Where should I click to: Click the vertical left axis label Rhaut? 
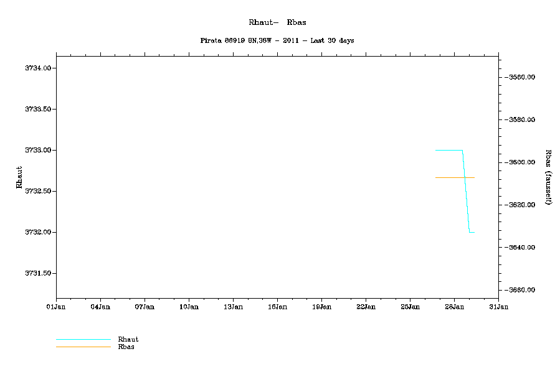[x=19, y=177]
